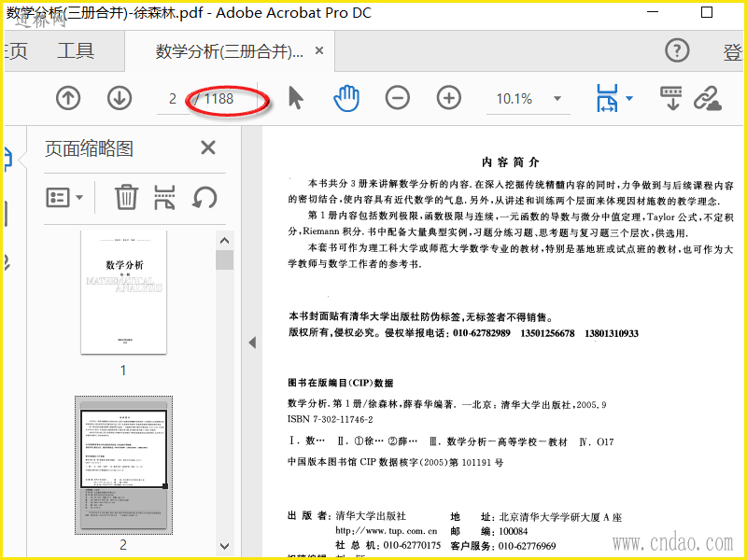The width and height of the screenshot is (747, 560).
Task: Go to next page with down arrow
Action: tap(120, 98)
